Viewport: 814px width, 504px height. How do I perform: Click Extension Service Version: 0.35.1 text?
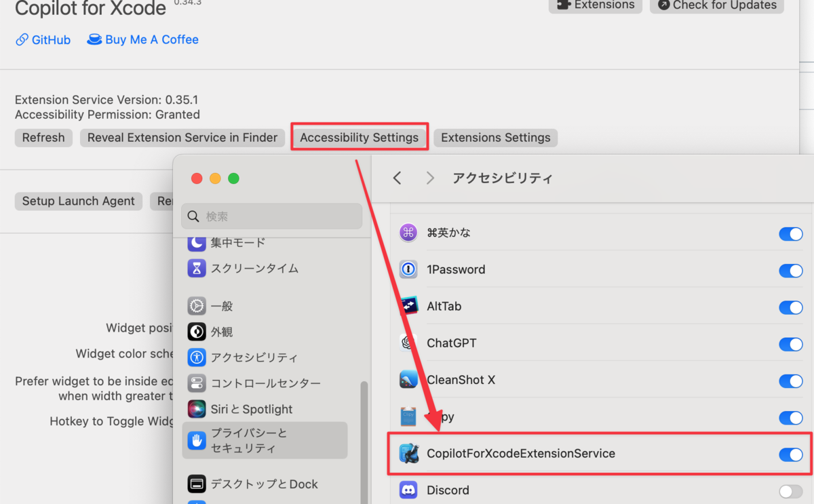[106, 100]
